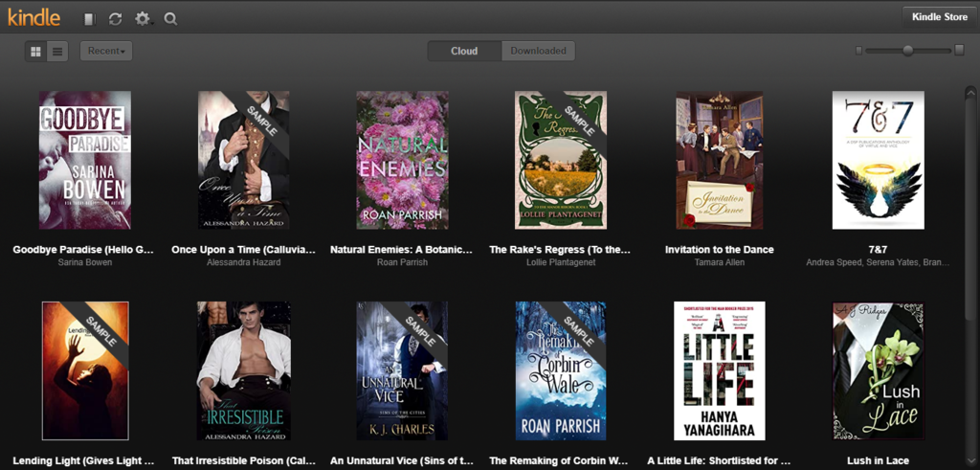The image size is (980, 470).
Task: Click the title text '7&7'
Action: [x=879, y=250]
